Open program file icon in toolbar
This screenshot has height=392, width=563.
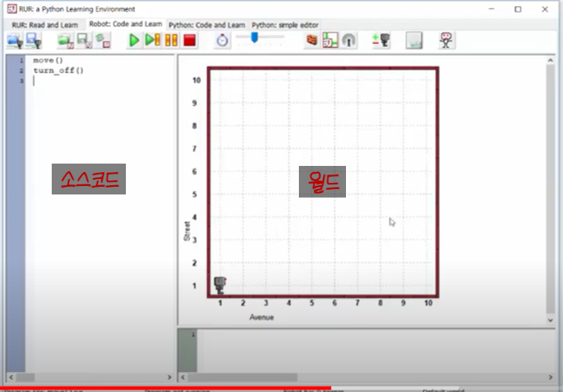pos(15,40)
